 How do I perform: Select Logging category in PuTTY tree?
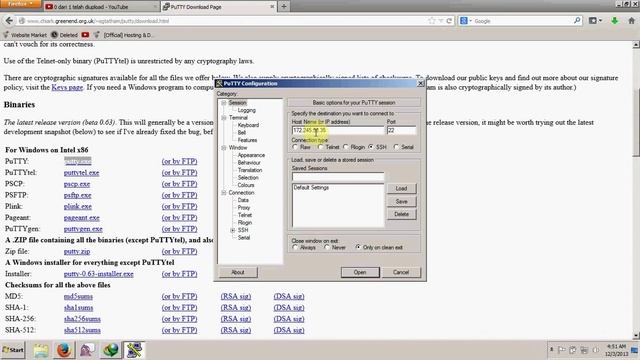tap(247, 110)
